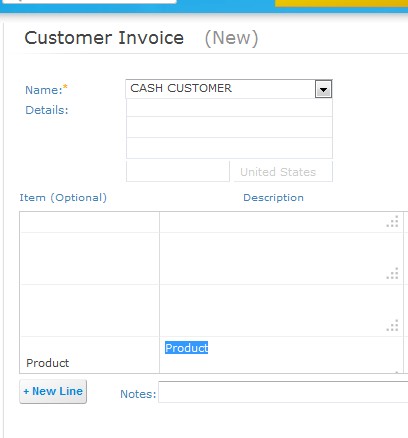This screenshot has width=408, height=438.
Task: Add a line with + New Line
Action: [x=53, y=391]
